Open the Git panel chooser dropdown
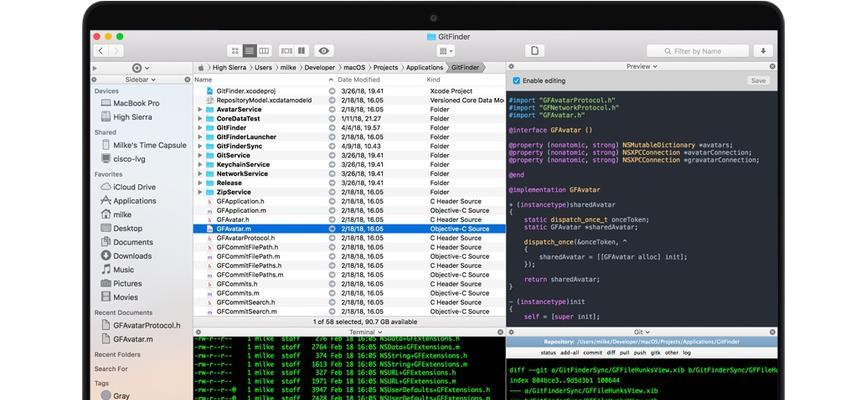This screenshot has height=400, width=866. pos(641,332)
